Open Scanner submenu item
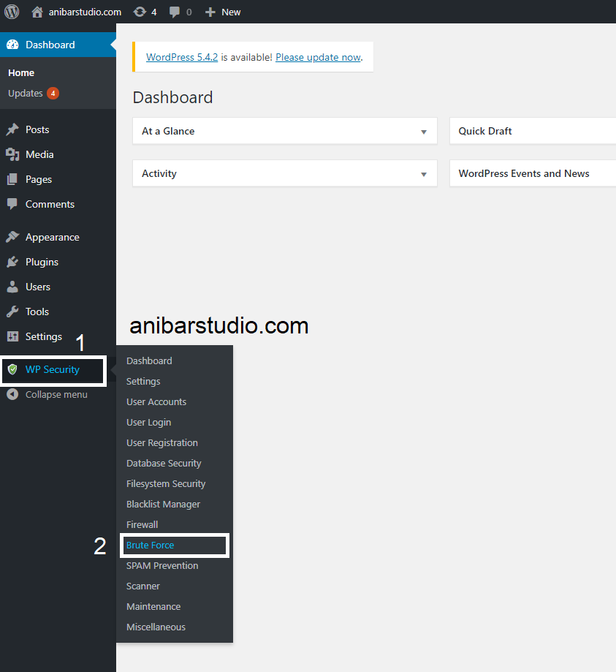 pyautogui.click(x=143, y=586)
